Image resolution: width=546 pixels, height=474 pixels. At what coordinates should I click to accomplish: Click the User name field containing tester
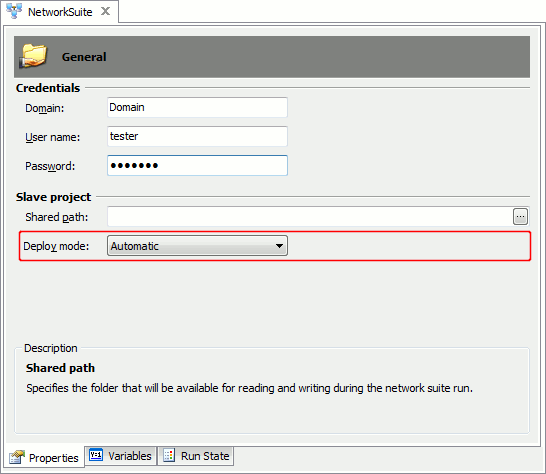[x=197, y=136]
